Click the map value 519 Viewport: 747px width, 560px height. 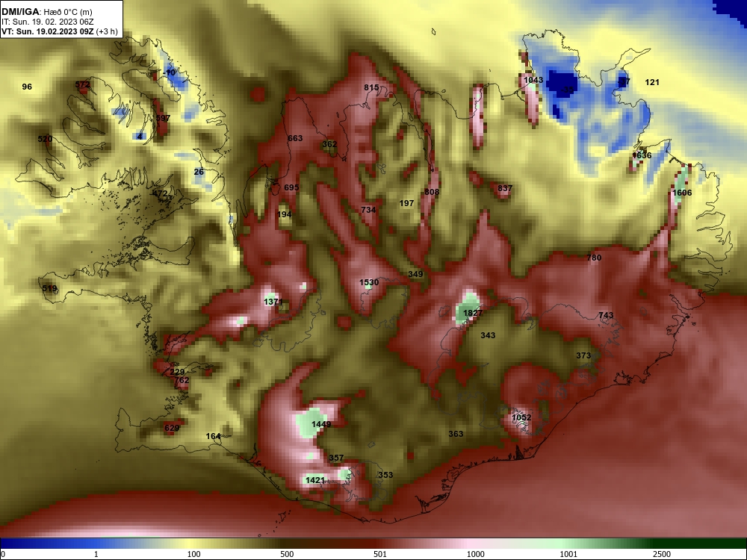(49, 288)
